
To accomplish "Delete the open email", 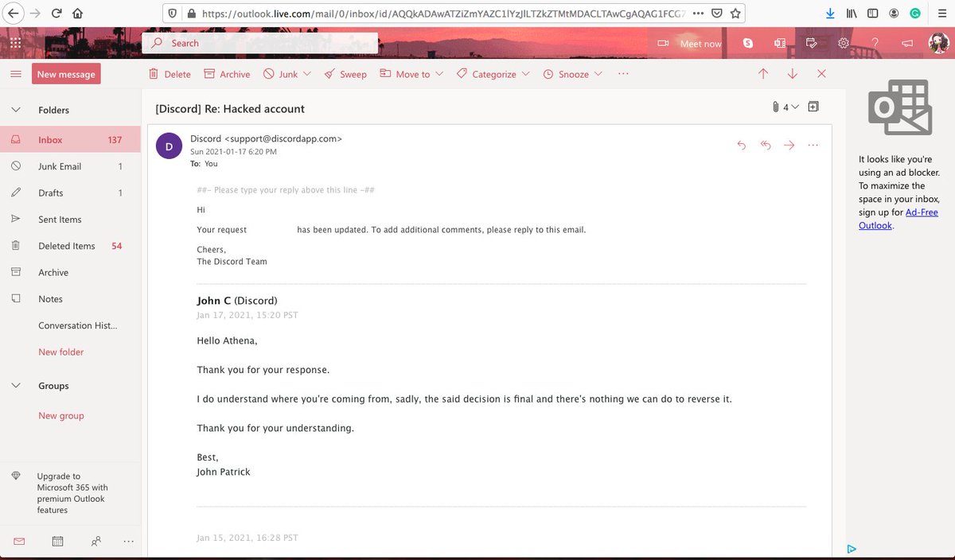I will tap(170, 74).
